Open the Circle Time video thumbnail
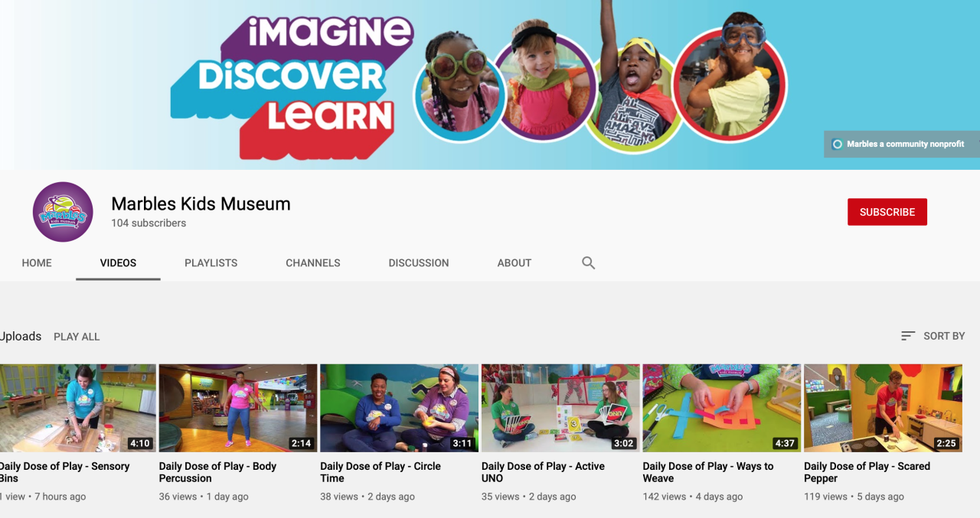 pos(399,408)
